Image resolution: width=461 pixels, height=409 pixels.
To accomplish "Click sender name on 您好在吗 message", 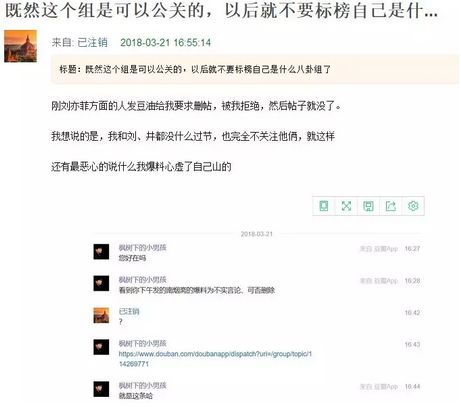I will pyautogui.click(x=142, y=248).
